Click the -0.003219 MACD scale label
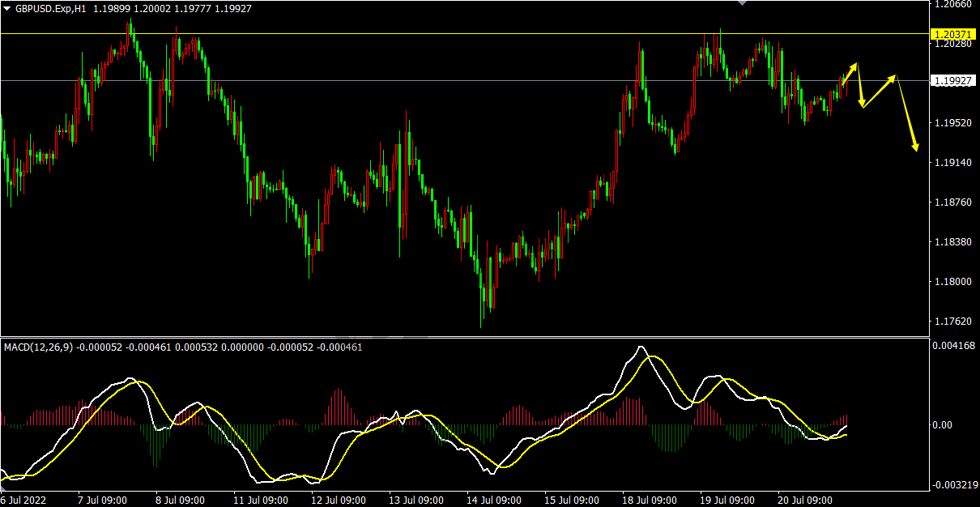 tap(954, 485)
